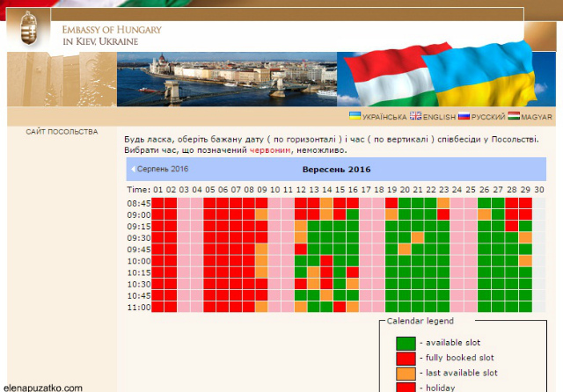Select the orange 09:30 slot on day 29
563x392 pixels.
[525, 237]
